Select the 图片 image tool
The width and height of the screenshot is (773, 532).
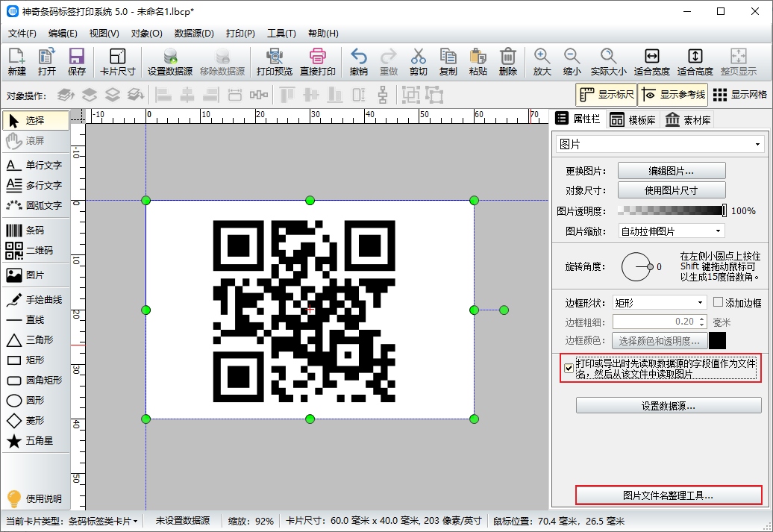[x=36, y=275]
